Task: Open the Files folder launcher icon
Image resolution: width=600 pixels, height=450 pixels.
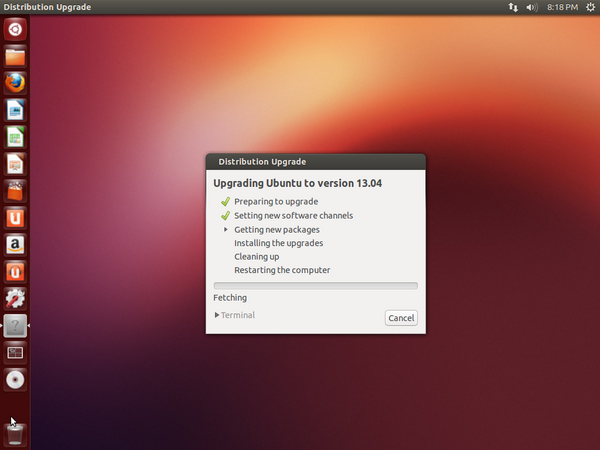Action: click(15, 56)
